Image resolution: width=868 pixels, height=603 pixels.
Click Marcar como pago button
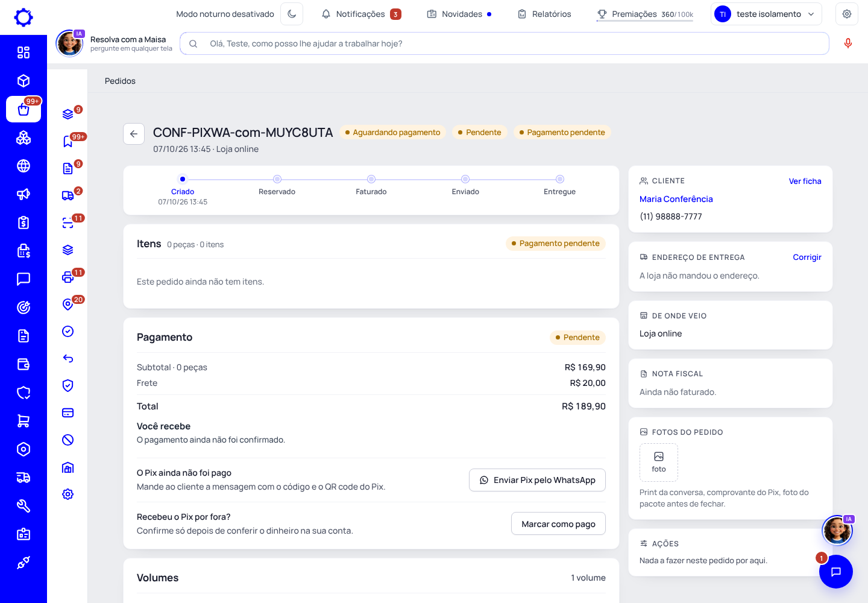pyautogui.click(x=558, y=524)
